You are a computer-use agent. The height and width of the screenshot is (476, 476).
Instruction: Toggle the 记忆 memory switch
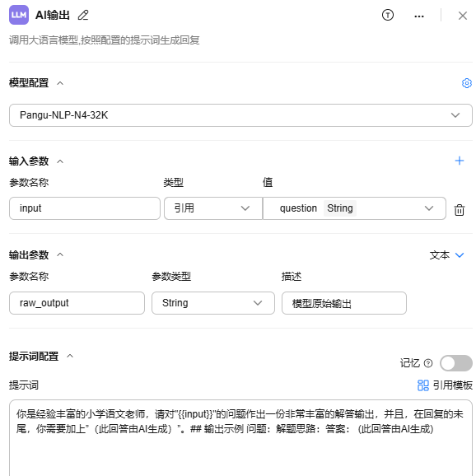(456, 363)
